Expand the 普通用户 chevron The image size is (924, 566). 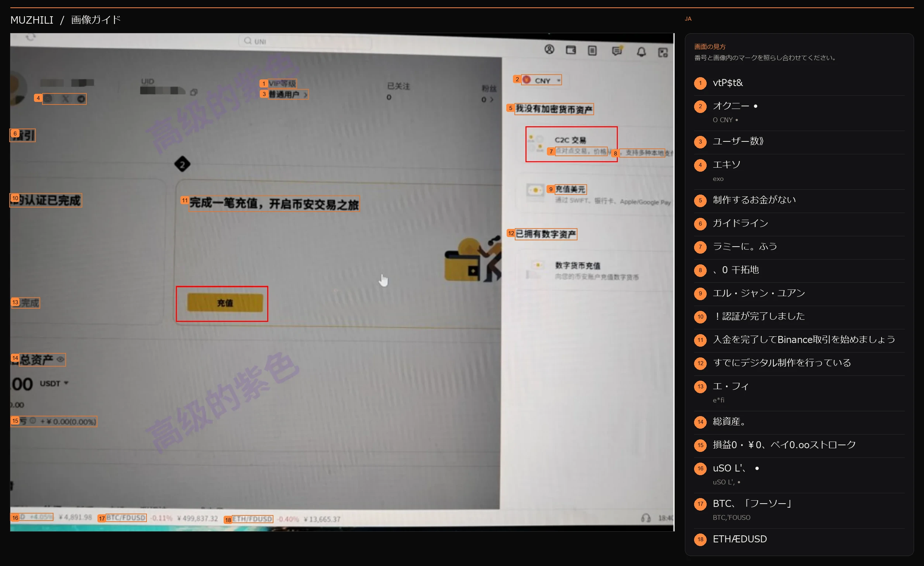click(x=305, y=95)
